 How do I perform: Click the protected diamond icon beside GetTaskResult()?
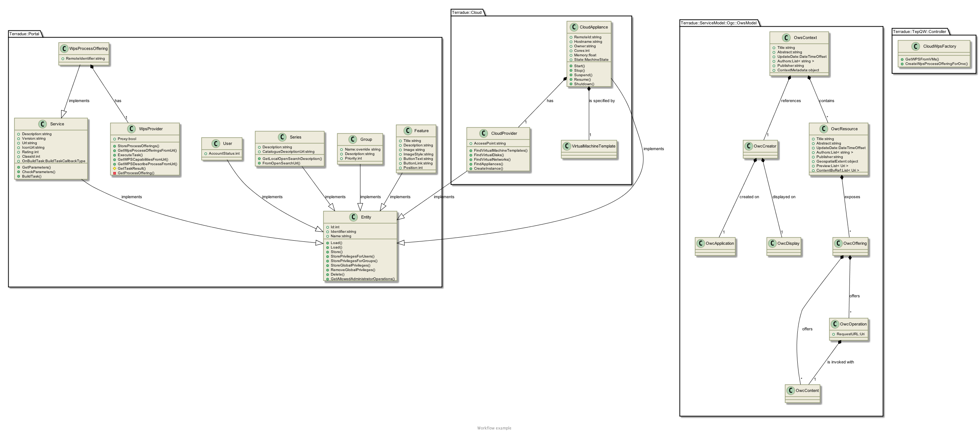114,168
